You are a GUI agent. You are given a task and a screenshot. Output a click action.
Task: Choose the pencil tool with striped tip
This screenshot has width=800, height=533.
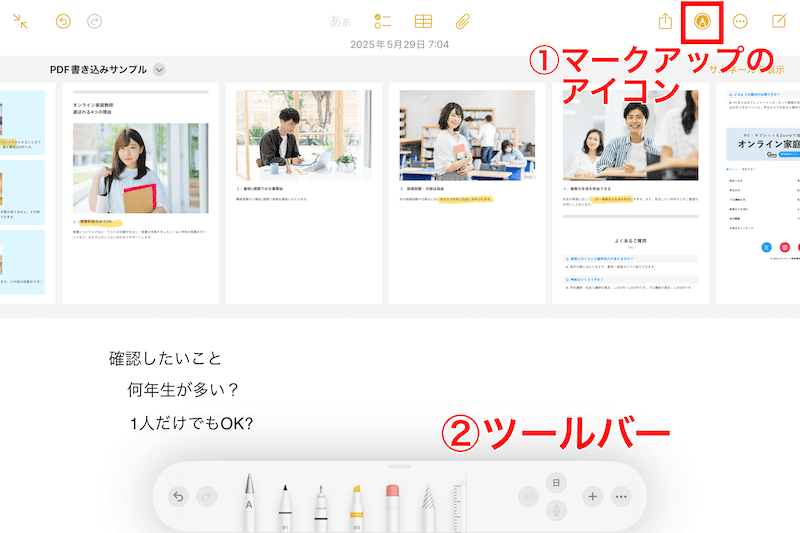tap(426, 503)
